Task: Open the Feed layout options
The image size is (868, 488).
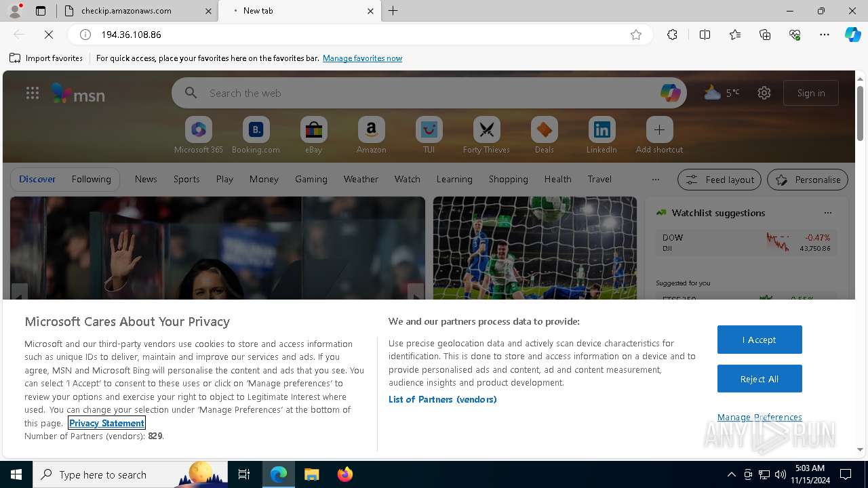Action: (x=719, y=180)
